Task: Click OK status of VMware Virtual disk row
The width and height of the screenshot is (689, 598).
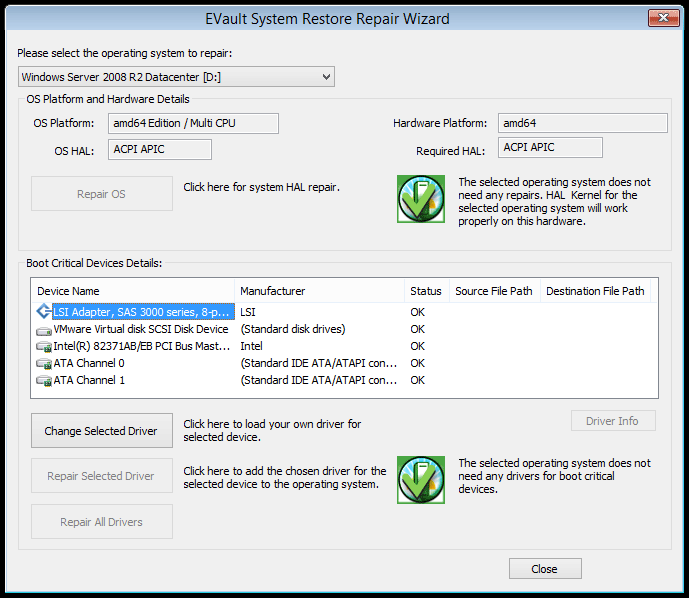Action: [x=417, y=329]
